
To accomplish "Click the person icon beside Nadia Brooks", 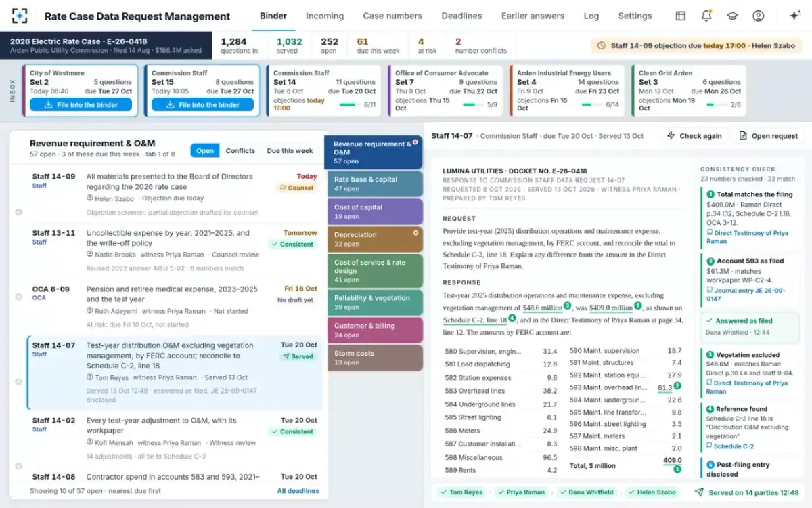I will pyautogui.click(x=90, y=255).
